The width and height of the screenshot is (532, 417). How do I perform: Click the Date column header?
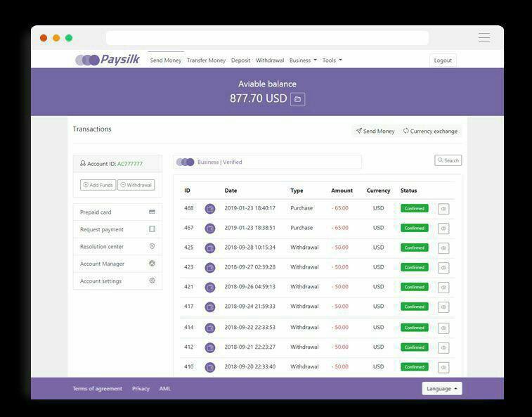[231, 191]
